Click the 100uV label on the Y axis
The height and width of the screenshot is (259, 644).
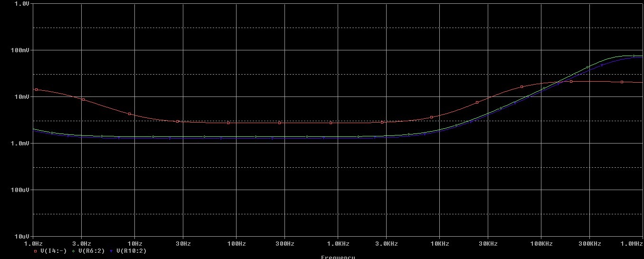pyautogui.click(x=20, y=190)
